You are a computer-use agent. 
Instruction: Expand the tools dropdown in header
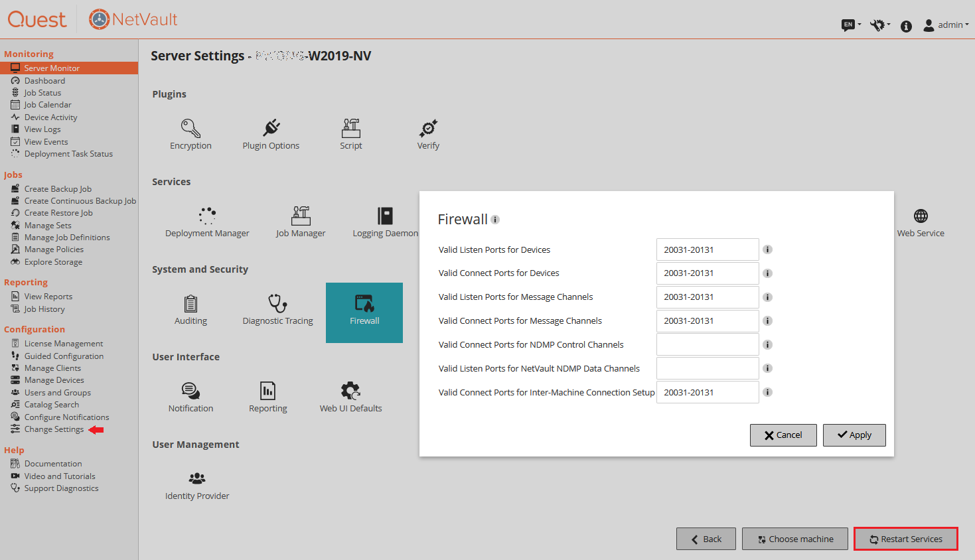click(880, 25)
